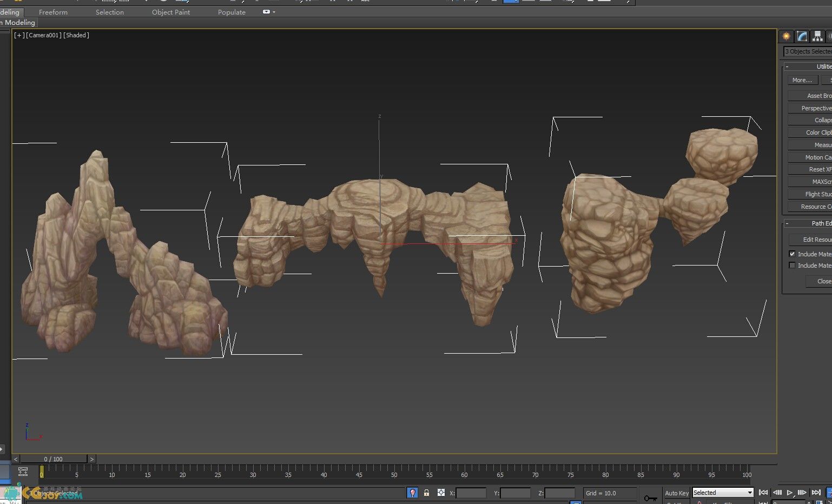Click the More... utilities button
The height and width of the screenshot is (504, 832).
pos(802,80)
